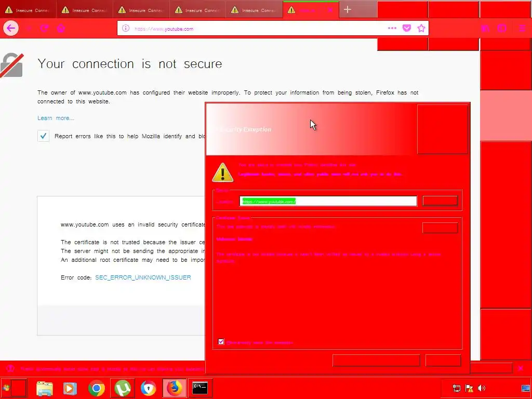Click the Confirm Security Exception button

(x=376, y=361)
